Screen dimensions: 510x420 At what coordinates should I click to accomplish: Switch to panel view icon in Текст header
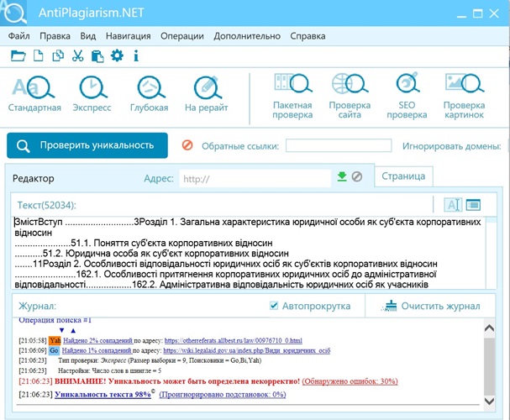pos(473,205)
